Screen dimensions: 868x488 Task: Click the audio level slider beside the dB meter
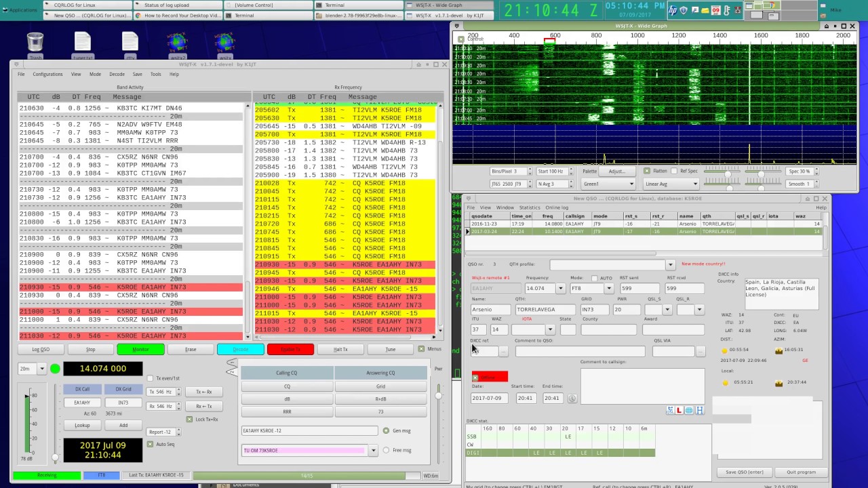(55, 457)
